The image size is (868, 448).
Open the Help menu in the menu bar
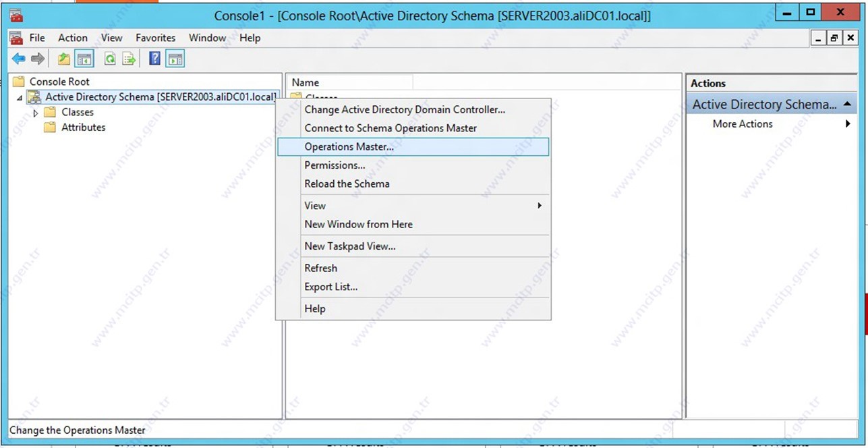pyautogui.click(x=250, y=38)
